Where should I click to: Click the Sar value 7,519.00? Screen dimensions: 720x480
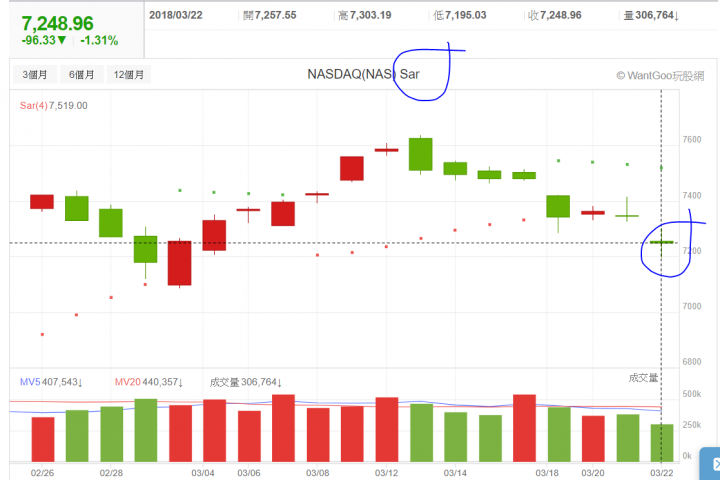tap(68, 106)
